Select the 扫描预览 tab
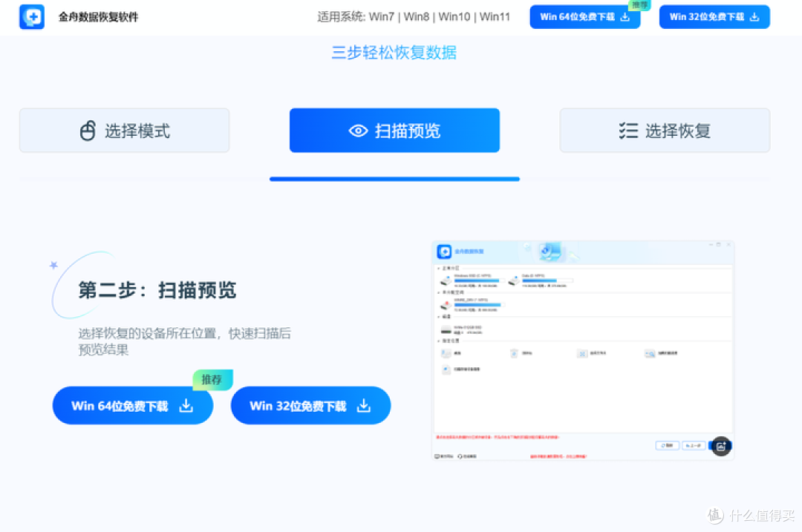This screenshot has width=802, height=532. 394,131
